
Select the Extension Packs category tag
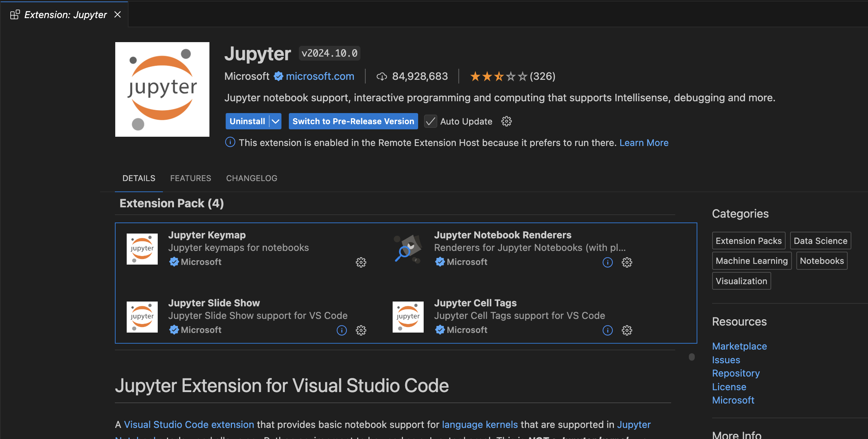click(x=749, y=241)
